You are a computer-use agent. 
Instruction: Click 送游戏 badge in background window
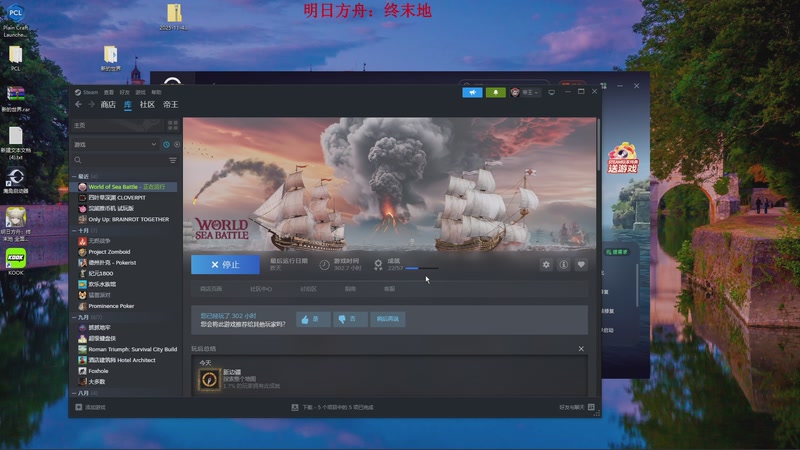[x=622, y=159]
